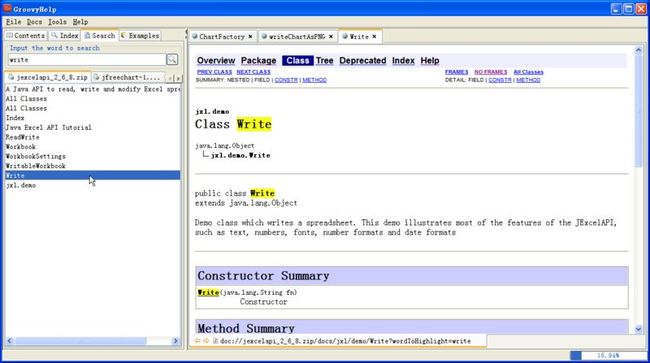
Task: Select the jfreechart results tab
Action: pos(128,77)
